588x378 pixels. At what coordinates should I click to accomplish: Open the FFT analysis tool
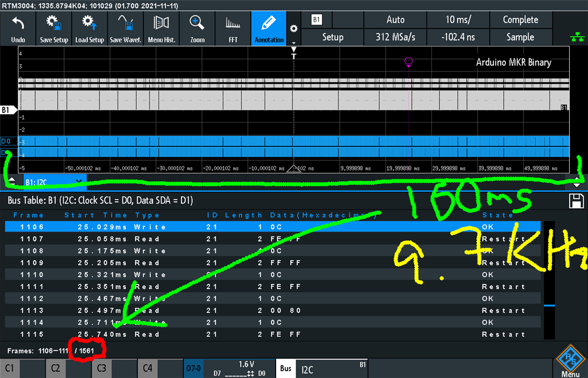point(233,28)
